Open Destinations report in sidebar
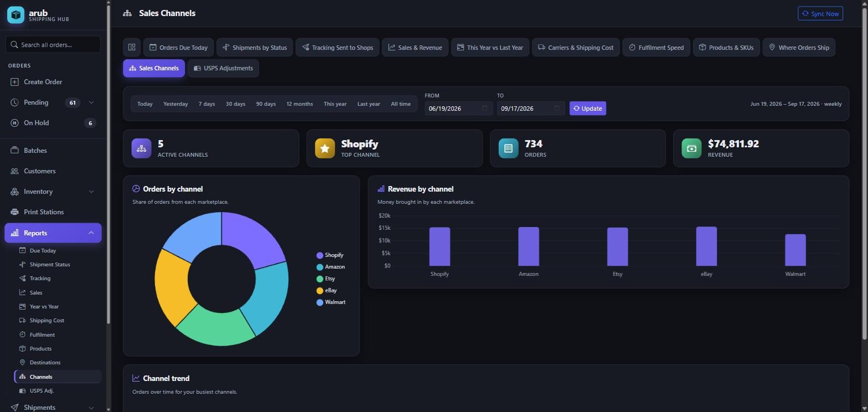The image size is (868, 412). (x=45, y=363)
